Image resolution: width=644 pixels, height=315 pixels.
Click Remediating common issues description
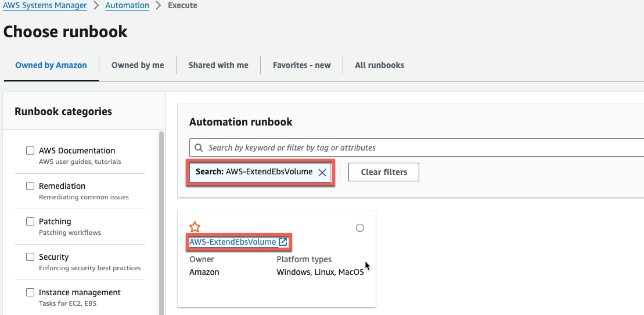84,197
